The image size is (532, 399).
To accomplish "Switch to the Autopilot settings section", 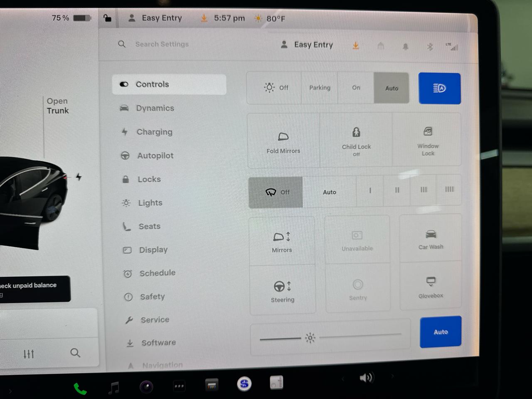I will 155,155.
